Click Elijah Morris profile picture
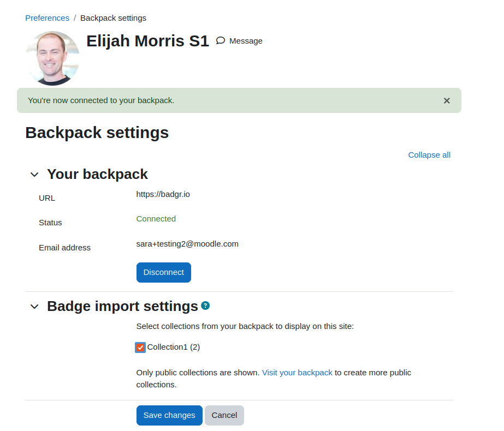The width and height of the screenshot is (504, 431). pyautogui.click(x=52, y=58)
